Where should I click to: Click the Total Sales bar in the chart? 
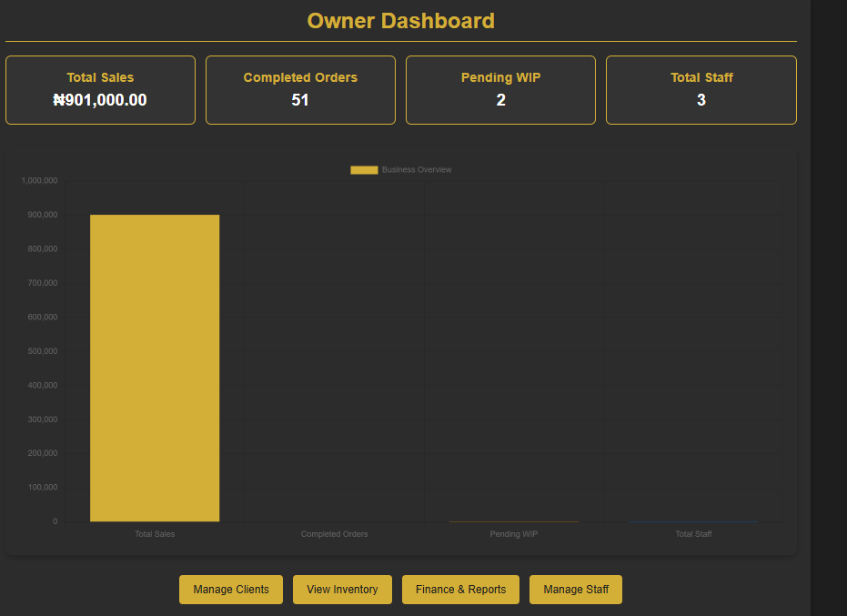pos(154,364)
